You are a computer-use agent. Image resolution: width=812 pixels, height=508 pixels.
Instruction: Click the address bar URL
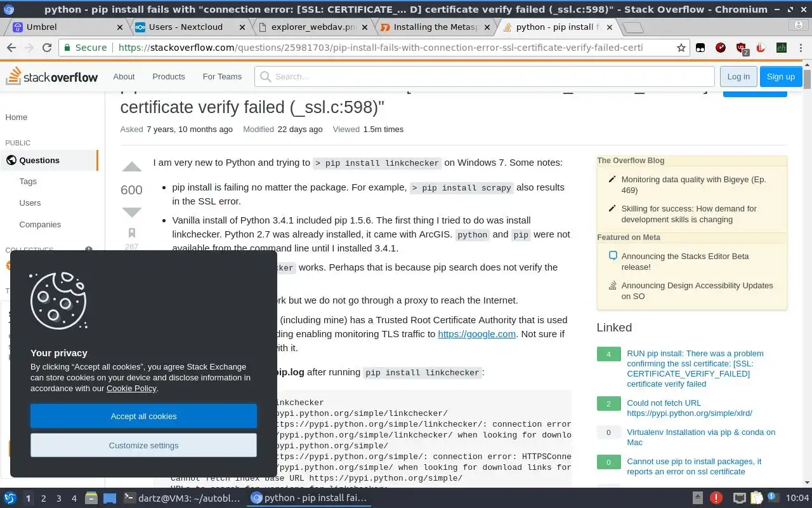(380, 48)
